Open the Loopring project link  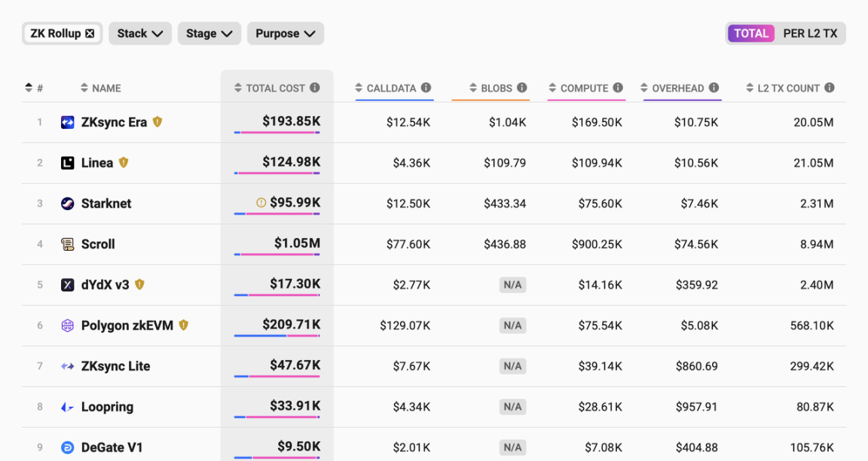pos(108,407)
